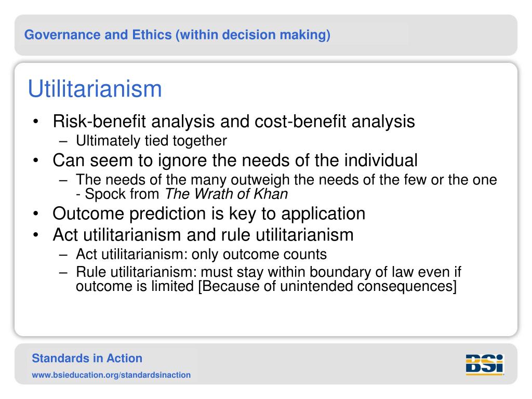Click the Utilitarianism slide heading
The height and width of the screenshot is (399, 532).
tap(95, 89)
